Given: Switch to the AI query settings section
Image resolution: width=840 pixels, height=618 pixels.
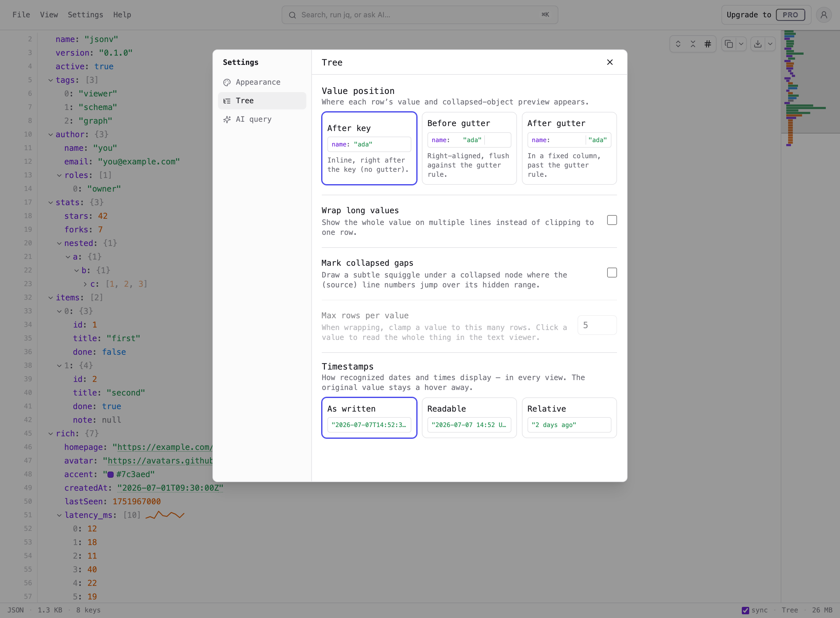Looking at the screenshot, I should tap(262, 119).
